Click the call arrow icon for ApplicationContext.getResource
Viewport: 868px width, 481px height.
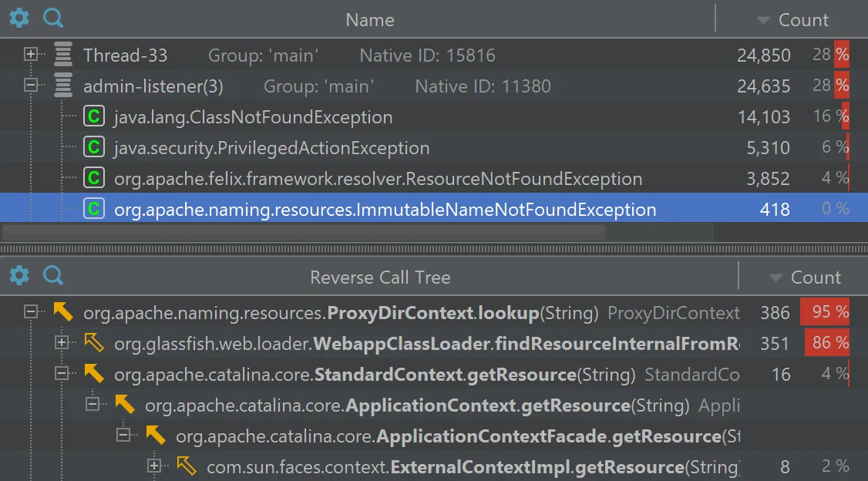pyautogui.click(x=125, y=405)
